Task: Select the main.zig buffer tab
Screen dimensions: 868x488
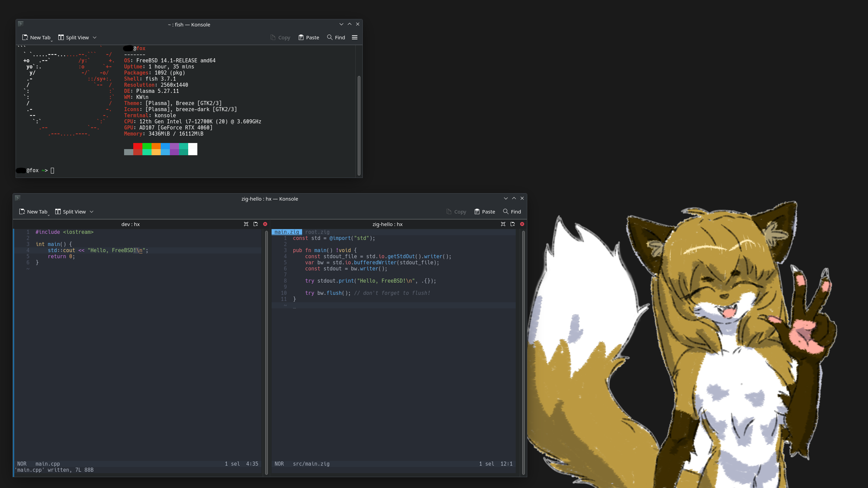Action: [287, 232]
